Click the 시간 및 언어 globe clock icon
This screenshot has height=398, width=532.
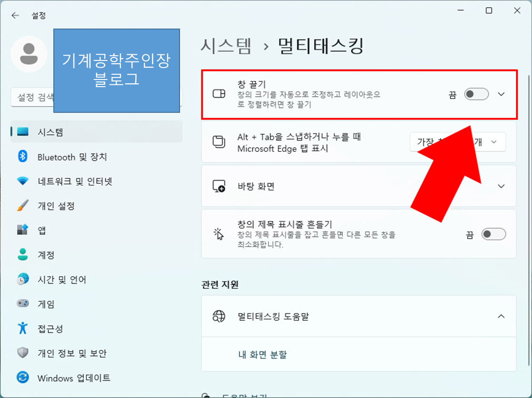pos(23,279)
